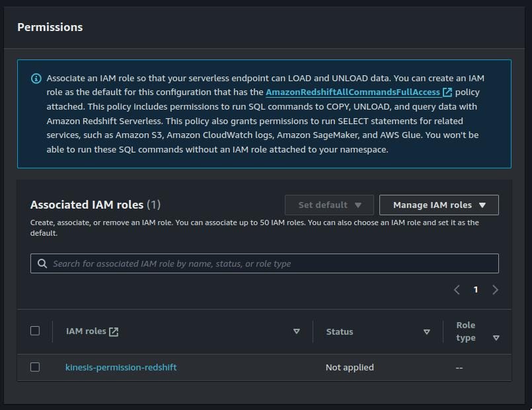Check the kinesis-permission-redshift row checkbox
The width and height of the screenshot is (532, 410).
coord(35,367)
